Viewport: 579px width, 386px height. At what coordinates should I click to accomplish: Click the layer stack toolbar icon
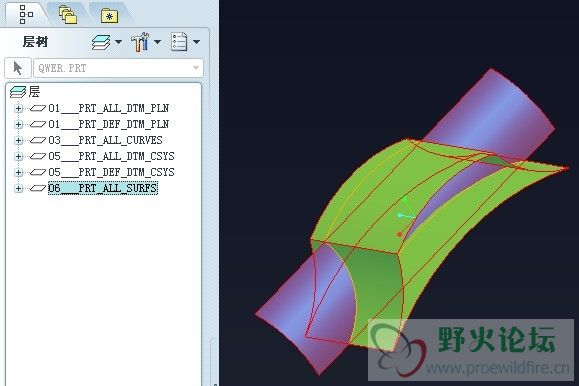click(x=101, y=42)
